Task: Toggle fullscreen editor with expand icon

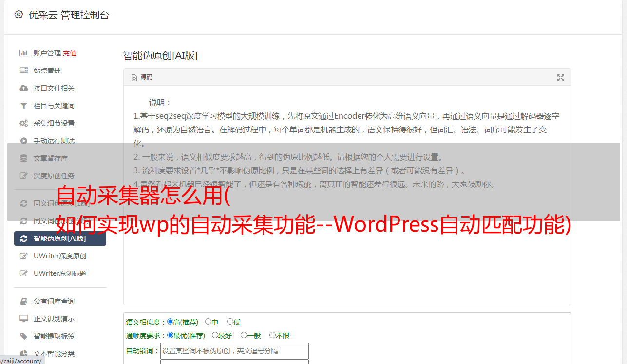Action: point(561,78)
